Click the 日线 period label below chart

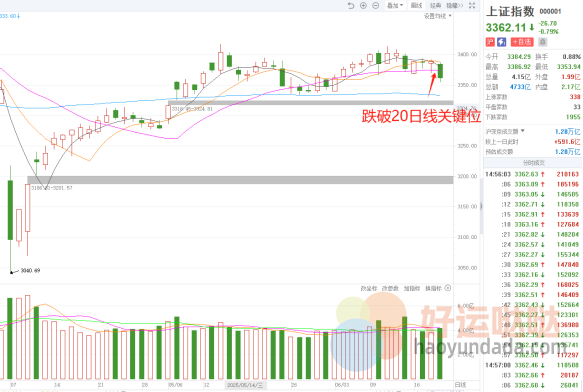point(460,385)
